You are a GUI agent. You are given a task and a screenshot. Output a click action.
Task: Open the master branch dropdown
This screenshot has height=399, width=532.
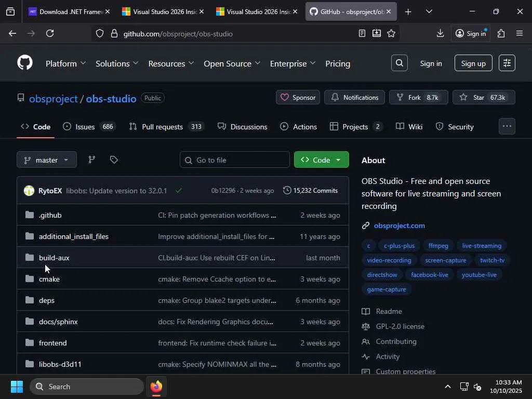click(47, 159)
